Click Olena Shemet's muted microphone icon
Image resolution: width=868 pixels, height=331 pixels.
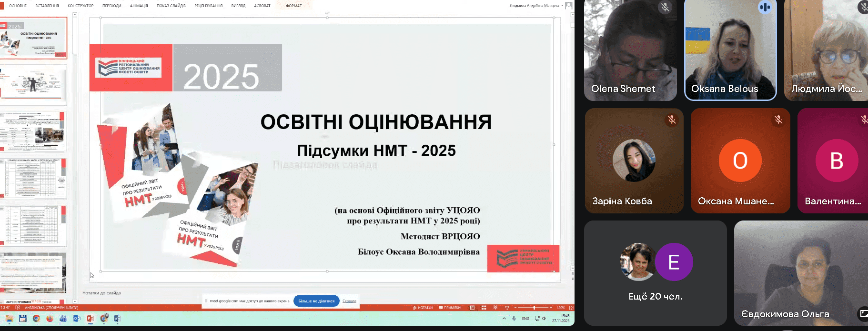[665, 7]
